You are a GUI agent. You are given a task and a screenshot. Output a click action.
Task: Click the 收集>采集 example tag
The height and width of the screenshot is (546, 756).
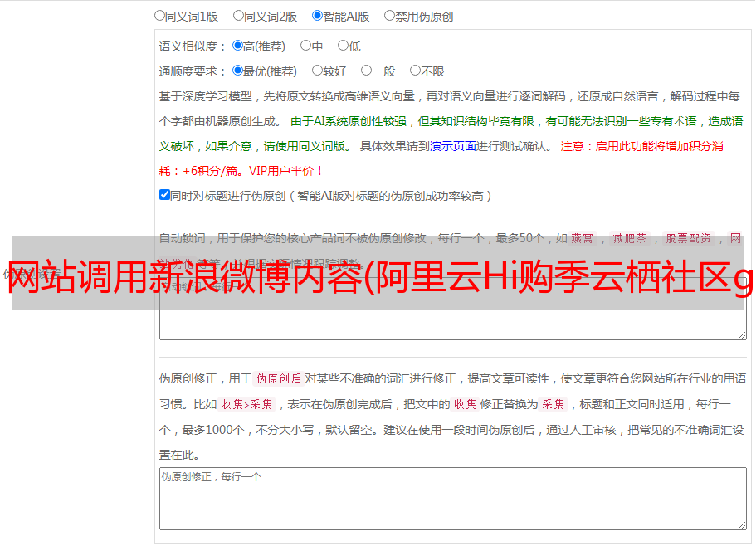point(246,404)
